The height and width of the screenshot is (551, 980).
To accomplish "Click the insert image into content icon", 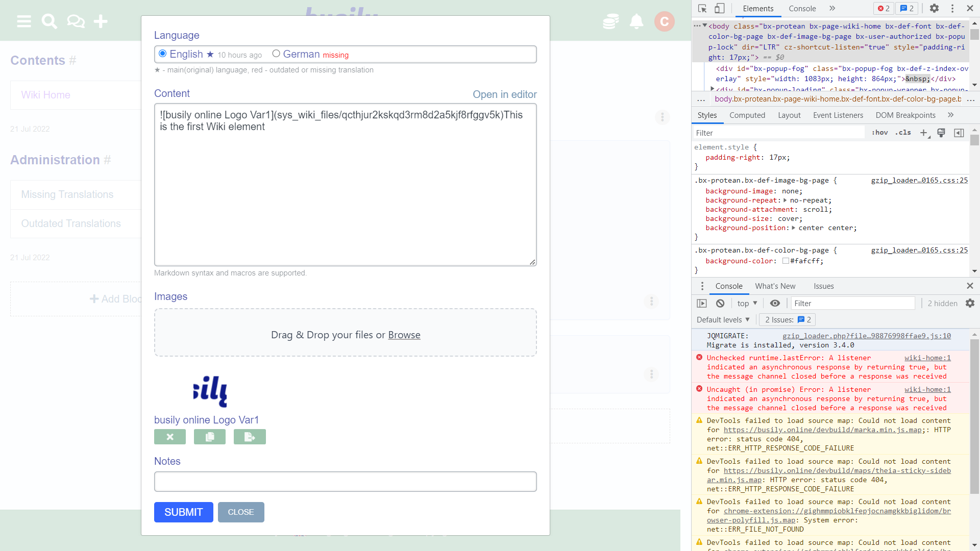I will coord(250,437).
